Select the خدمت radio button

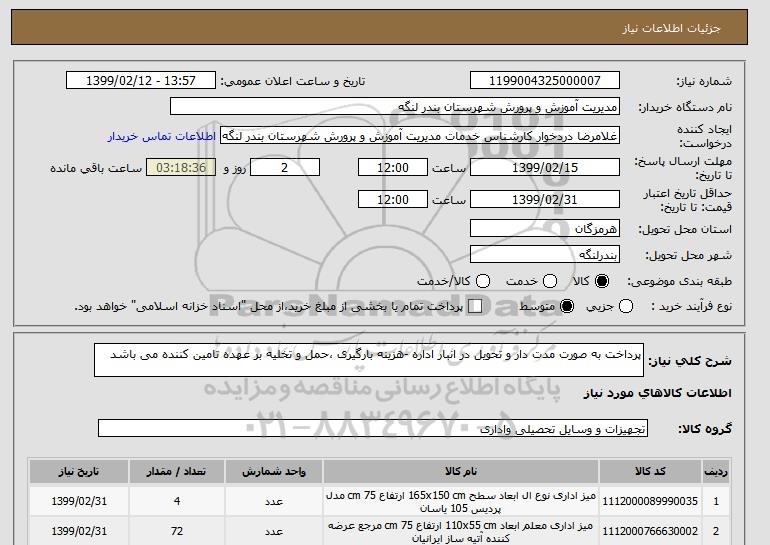(550, 281)
